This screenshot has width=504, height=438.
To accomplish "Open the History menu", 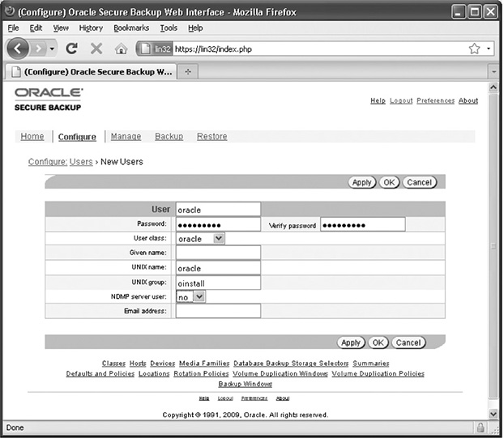I will tap(91, 28).
